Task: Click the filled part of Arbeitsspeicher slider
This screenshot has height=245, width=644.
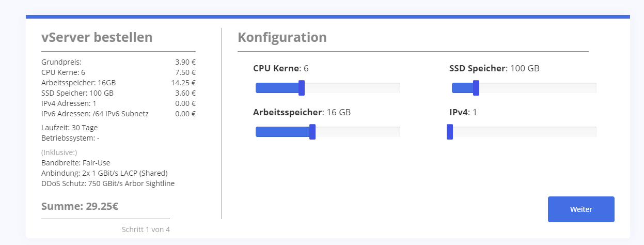Action: 282,132
